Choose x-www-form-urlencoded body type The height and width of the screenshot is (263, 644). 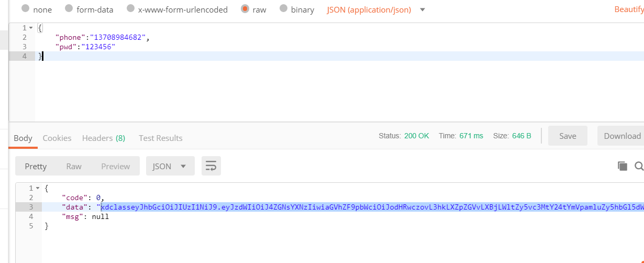tap(131, 9)
